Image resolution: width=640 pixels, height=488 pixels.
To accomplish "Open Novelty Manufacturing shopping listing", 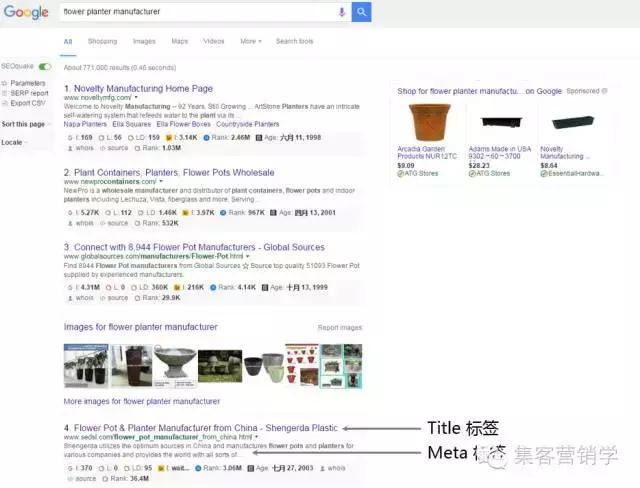I will click(565, 153).
